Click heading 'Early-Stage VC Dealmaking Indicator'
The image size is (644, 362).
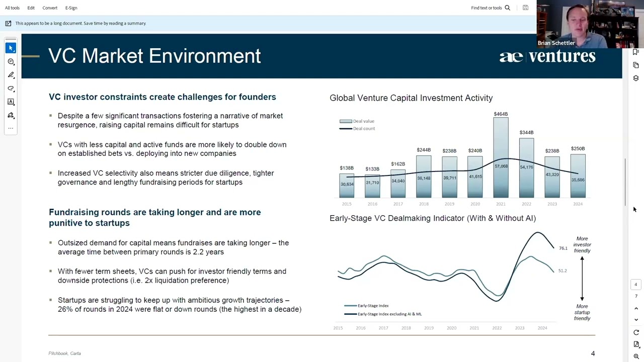tap(433, 218)
